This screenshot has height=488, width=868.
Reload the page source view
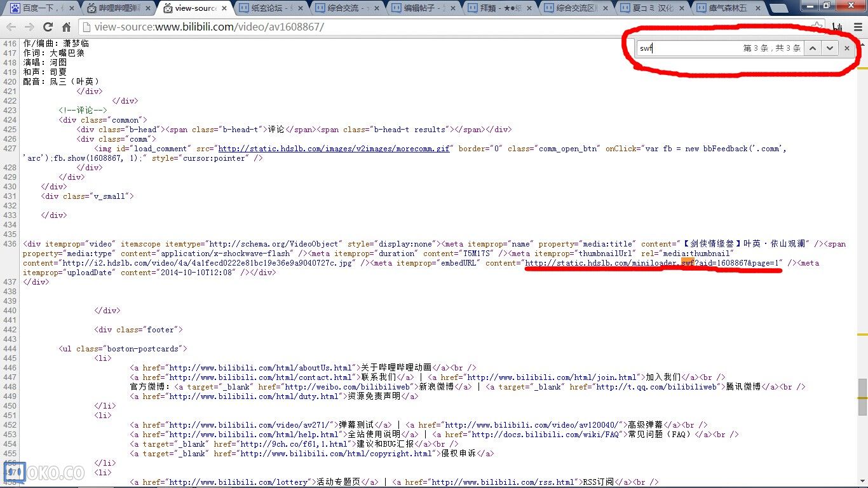(48, 27)
